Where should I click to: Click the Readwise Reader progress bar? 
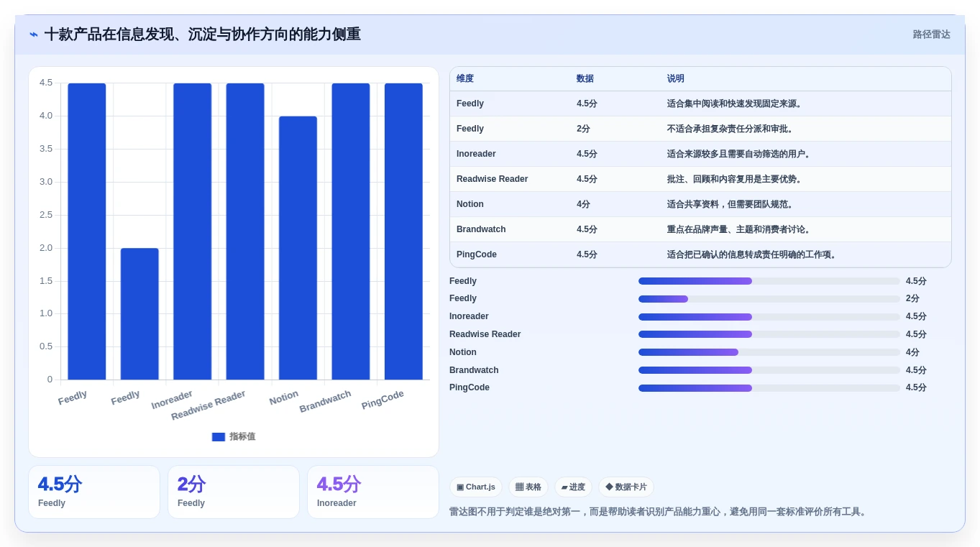tap(769, 335)
